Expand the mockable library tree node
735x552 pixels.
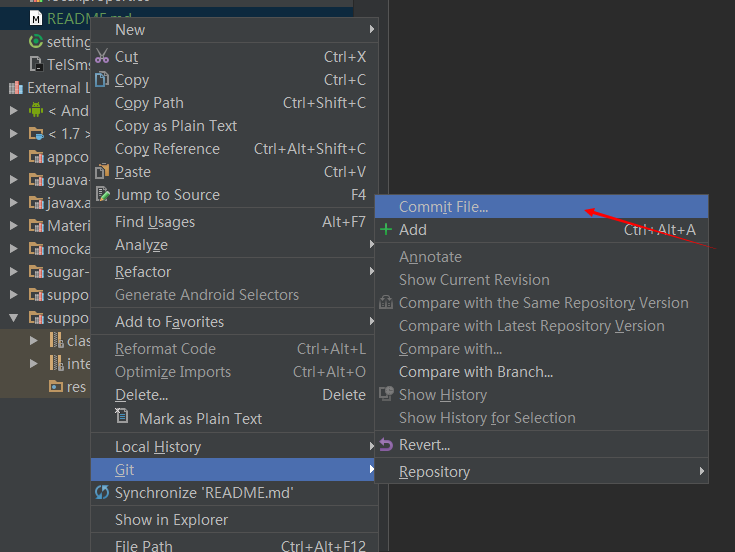tap(13, 249)
